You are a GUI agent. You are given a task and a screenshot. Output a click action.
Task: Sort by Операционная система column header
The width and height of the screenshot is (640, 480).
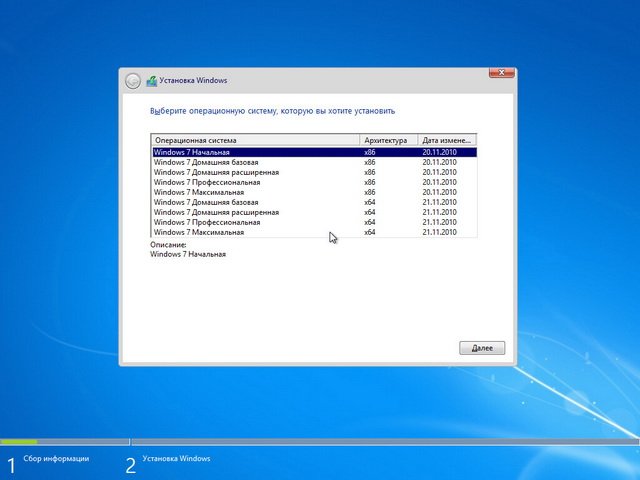256,140
